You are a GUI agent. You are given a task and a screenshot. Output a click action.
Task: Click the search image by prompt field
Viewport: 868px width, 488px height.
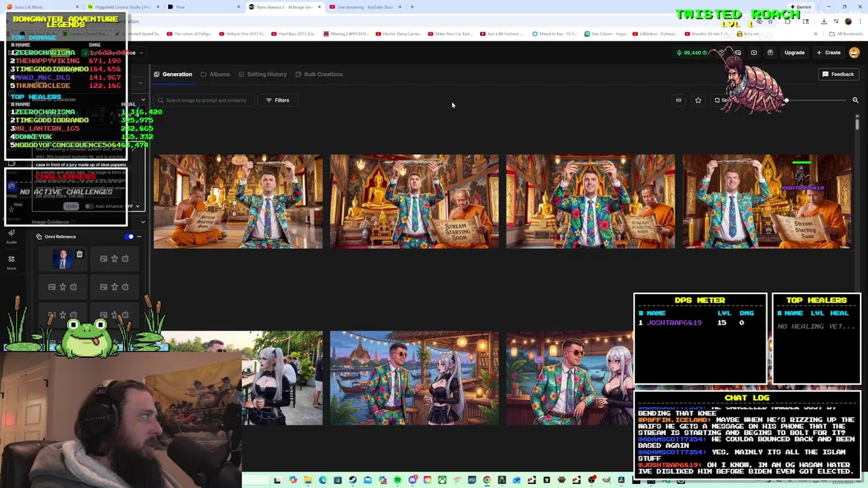[x=205, y=100]
